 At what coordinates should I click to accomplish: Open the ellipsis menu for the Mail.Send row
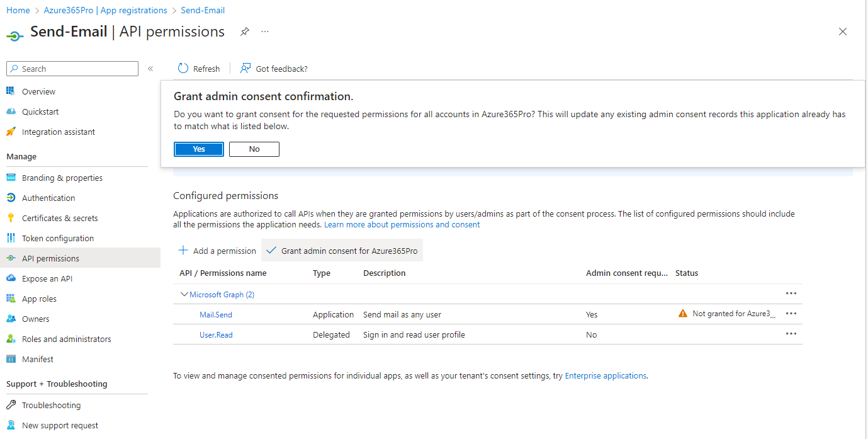[791, 314]
